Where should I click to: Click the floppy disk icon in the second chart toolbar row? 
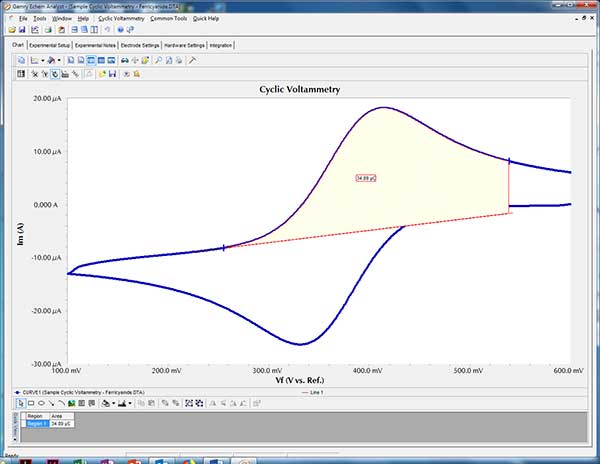pyautogui.click(x=112, y=74)
